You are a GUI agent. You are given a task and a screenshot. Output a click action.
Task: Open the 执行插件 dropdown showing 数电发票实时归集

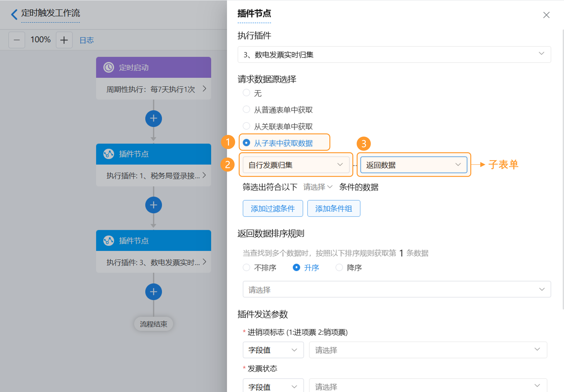click(394, 54)
